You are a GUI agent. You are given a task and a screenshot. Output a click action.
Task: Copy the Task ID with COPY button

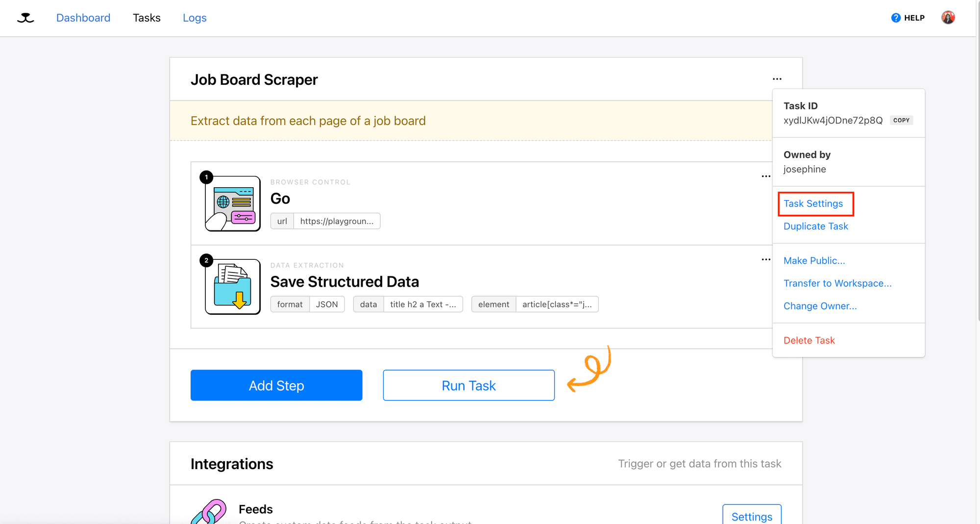pyautogui.click(x=901, y=120)
